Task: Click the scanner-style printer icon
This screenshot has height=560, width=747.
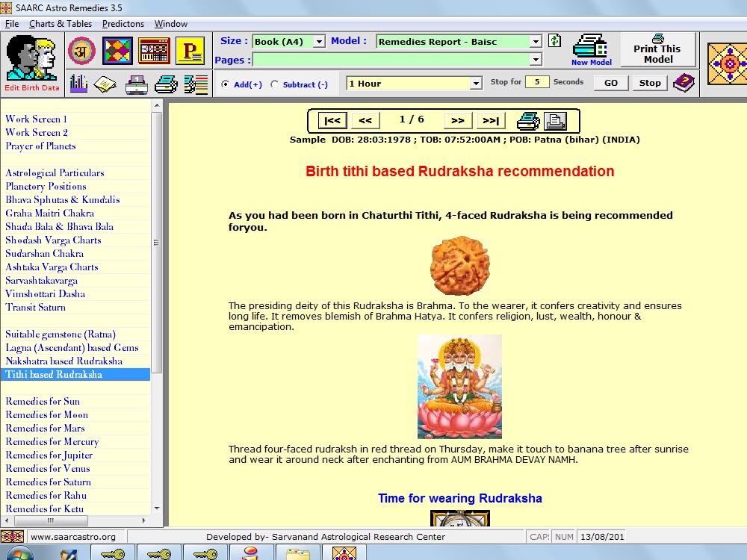Action: pos(137,85)
